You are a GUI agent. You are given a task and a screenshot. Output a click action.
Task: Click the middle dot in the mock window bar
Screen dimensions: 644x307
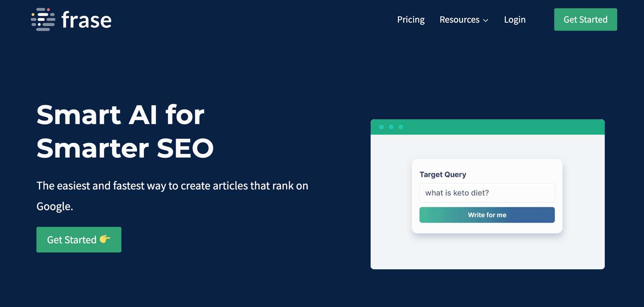pyautogui.click(x=391, y=127)
